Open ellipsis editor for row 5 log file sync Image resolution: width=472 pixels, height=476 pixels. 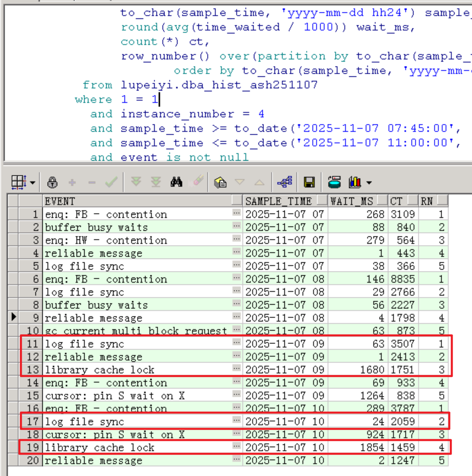(x=237, y=264)
